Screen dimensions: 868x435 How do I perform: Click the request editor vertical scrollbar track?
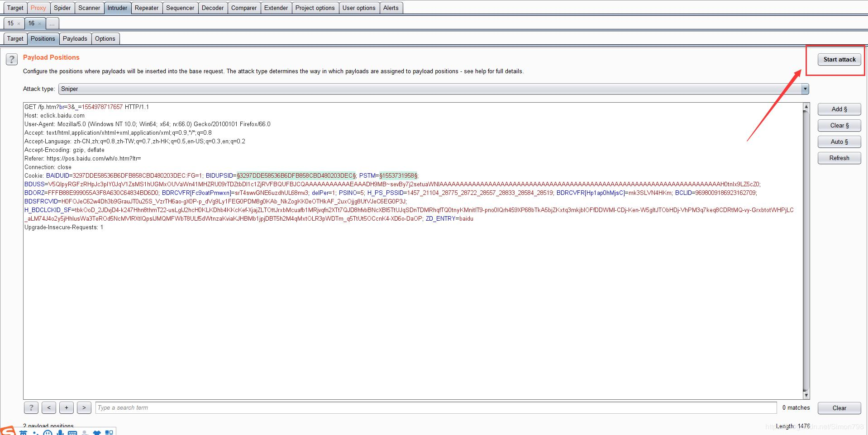pos(806,251)
